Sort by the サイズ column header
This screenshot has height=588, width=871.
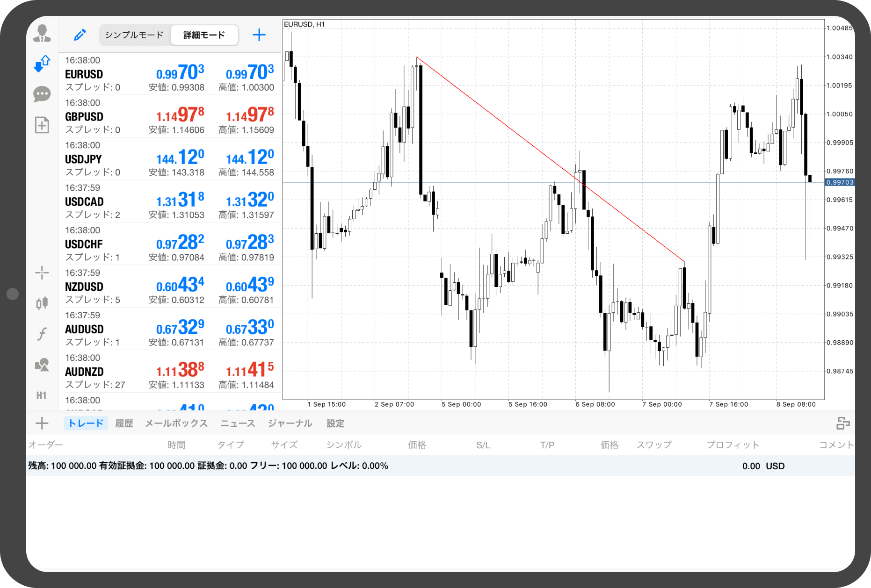click(284, 445)
